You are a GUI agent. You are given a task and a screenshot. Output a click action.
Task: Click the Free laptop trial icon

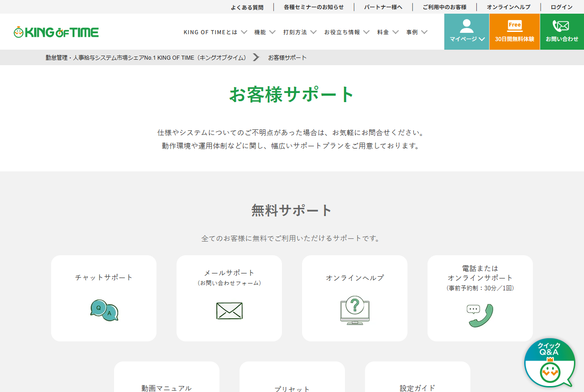coord(515,26)
